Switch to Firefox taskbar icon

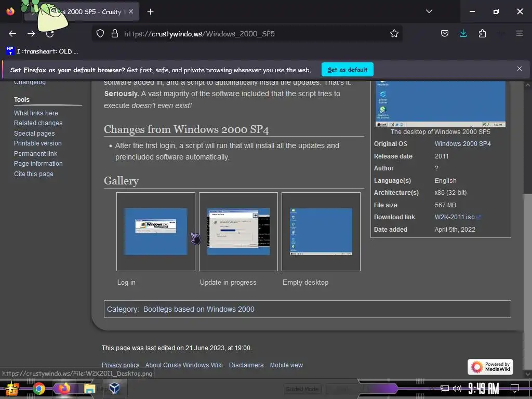[x=64, y=389]
